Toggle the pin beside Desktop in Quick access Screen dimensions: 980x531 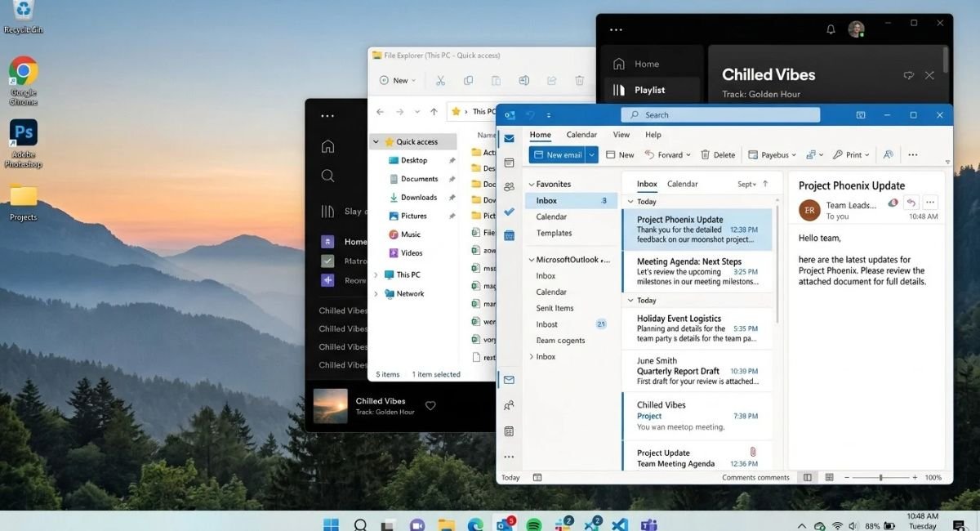coord(452,160)
